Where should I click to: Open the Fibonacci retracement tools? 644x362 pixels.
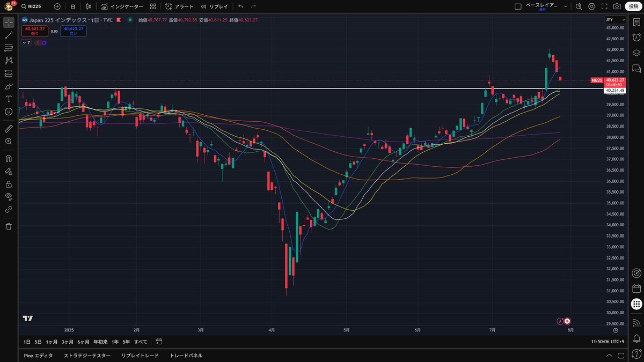[9, 48]
